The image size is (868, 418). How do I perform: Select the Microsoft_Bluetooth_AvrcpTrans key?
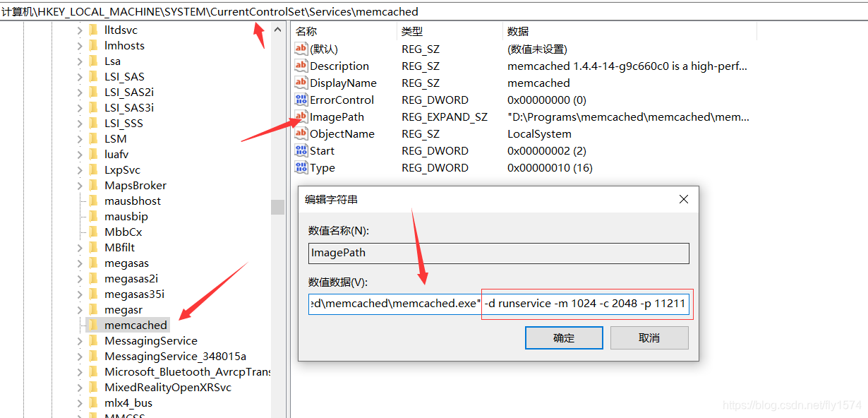click(x=187, y=372)
